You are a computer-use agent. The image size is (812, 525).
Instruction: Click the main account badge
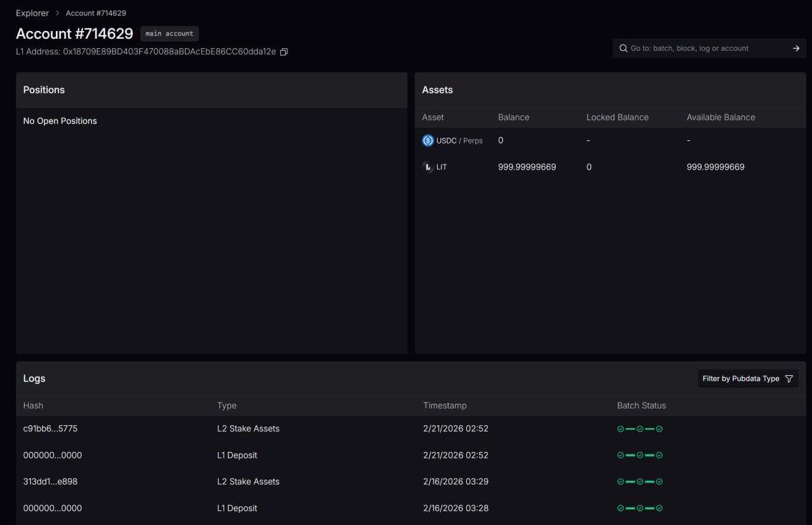point(169,34)
